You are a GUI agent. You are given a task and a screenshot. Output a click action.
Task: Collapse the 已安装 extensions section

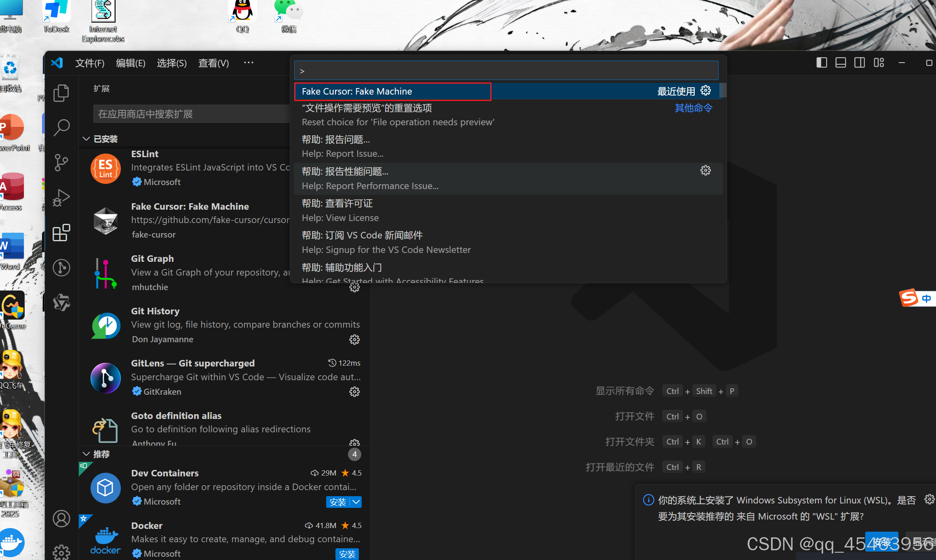86,139
